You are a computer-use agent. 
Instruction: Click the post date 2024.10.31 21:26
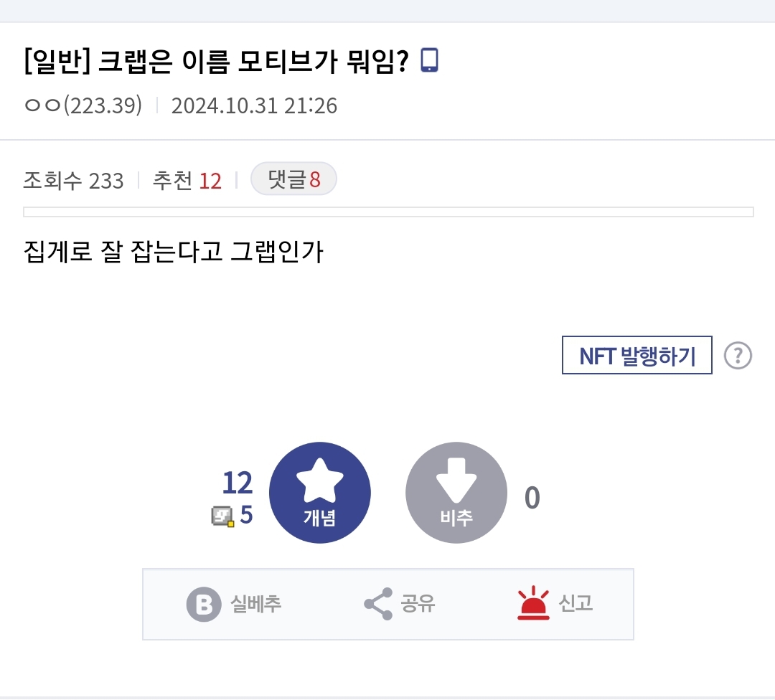coord(254,105)
